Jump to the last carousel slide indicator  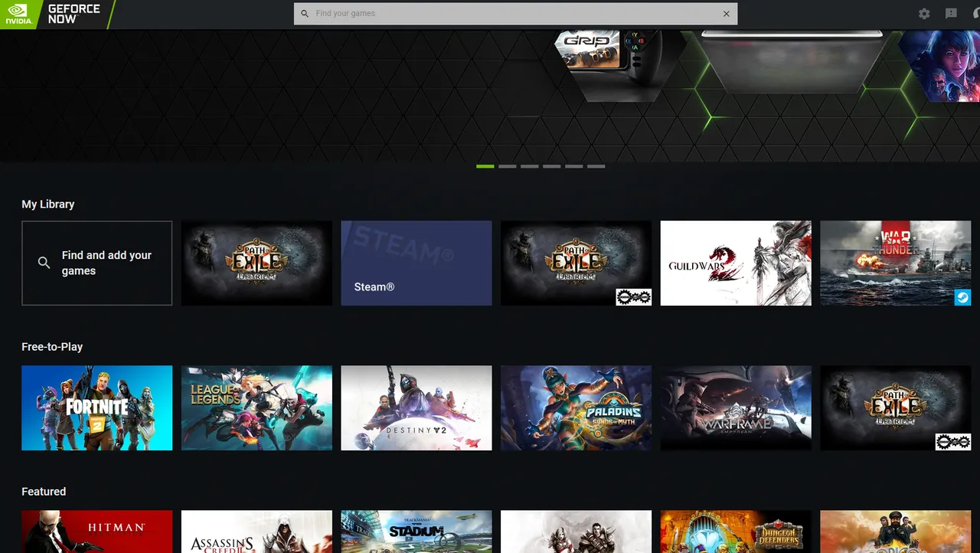click(x=596, y=166)
